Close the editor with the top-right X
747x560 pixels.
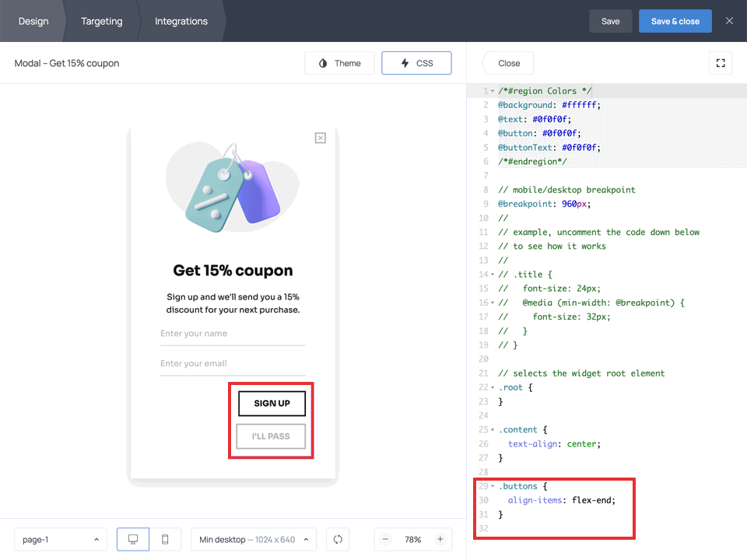729,21
